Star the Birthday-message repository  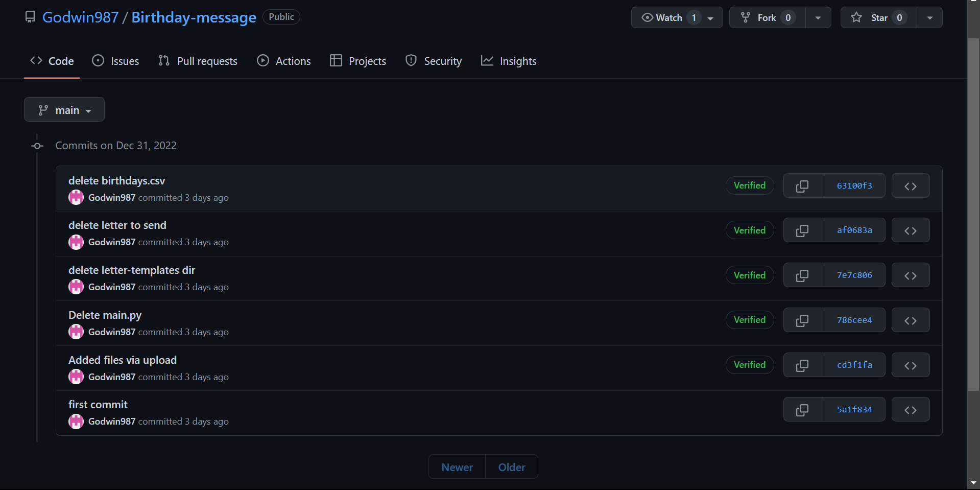pos(879,17)
